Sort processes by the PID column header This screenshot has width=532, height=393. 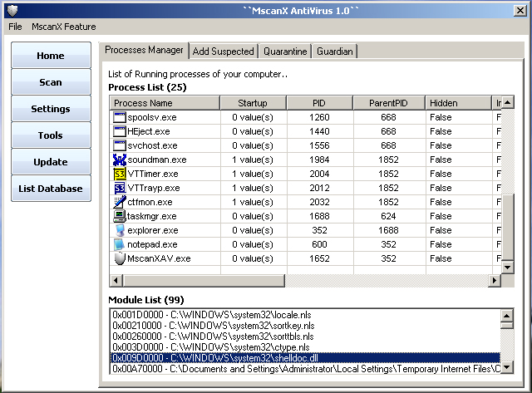[319, 103]
